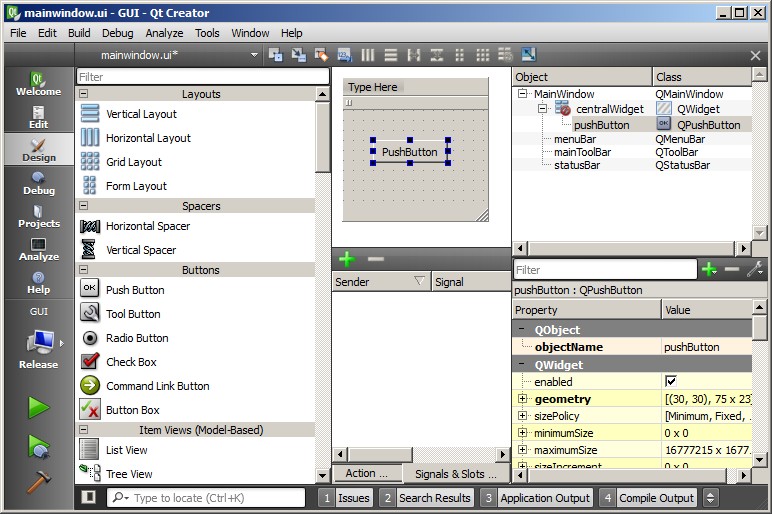This screenshot has height=514, width=772.
Task: Switch to Signals & Slots tab
Action: 456,474
